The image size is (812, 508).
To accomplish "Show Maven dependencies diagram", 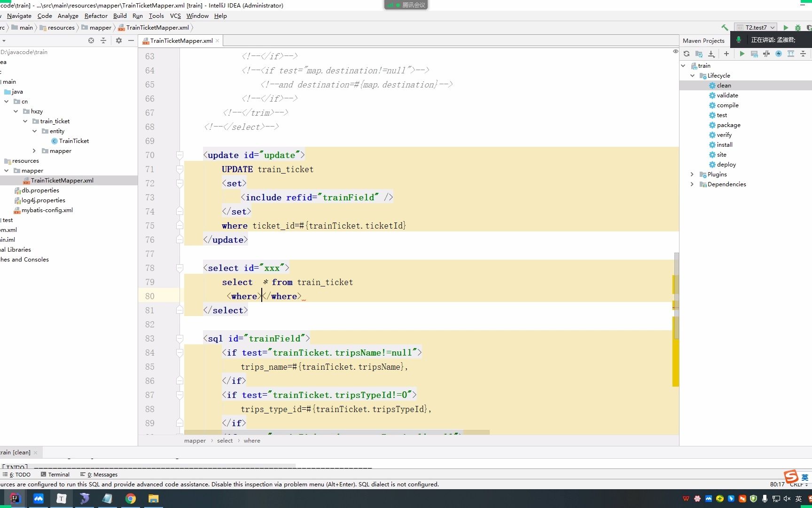I will click(791, 54).
